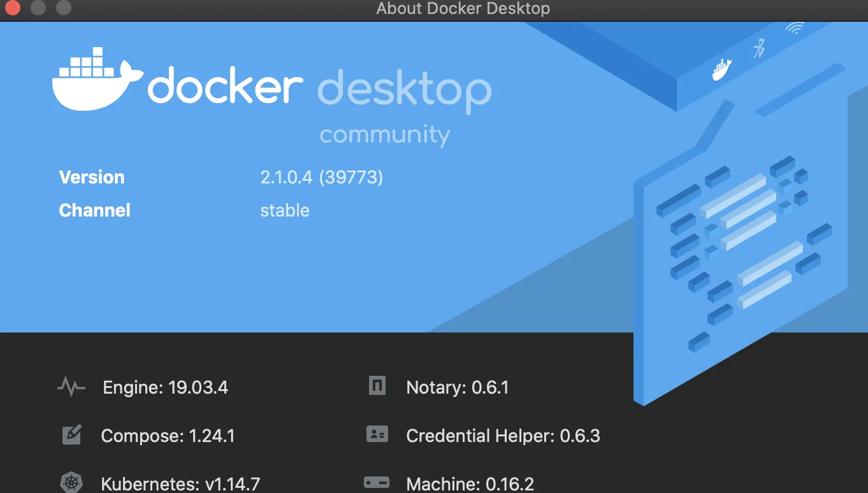
Task: Click the 'Machine: 0.16.2' text
Action: [470, 484]
